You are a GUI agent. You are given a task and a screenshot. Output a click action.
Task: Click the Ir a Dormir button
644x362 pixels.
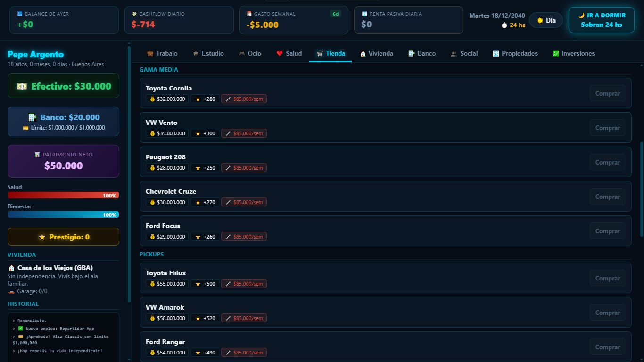(602, 20)
